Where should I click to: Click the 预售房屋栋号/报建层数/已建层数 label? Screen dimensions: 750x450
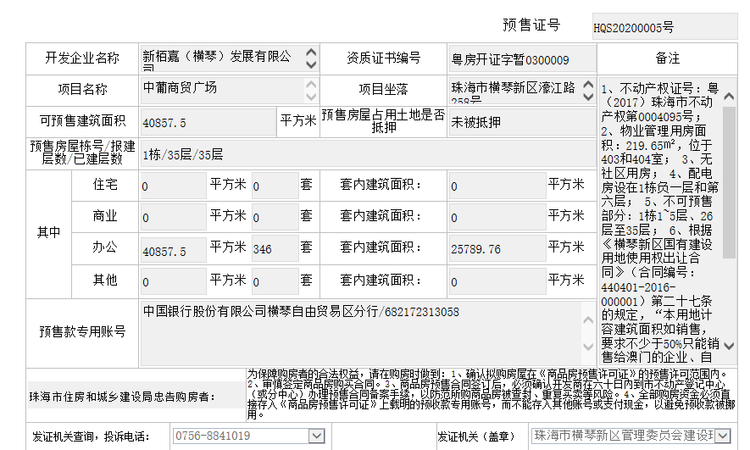tap(82, 153)
